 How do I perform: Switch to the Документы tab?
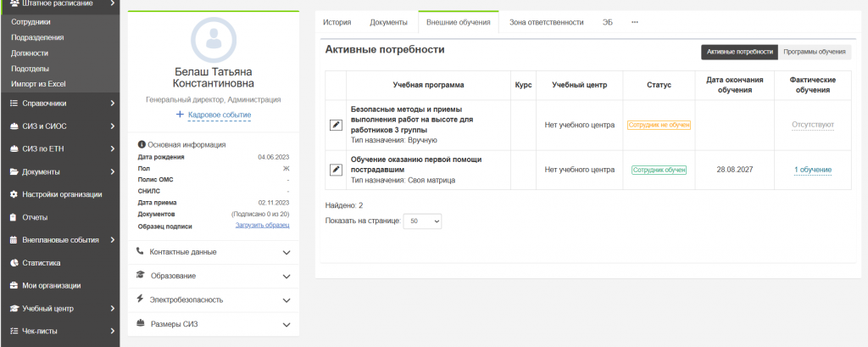(388, 22)
